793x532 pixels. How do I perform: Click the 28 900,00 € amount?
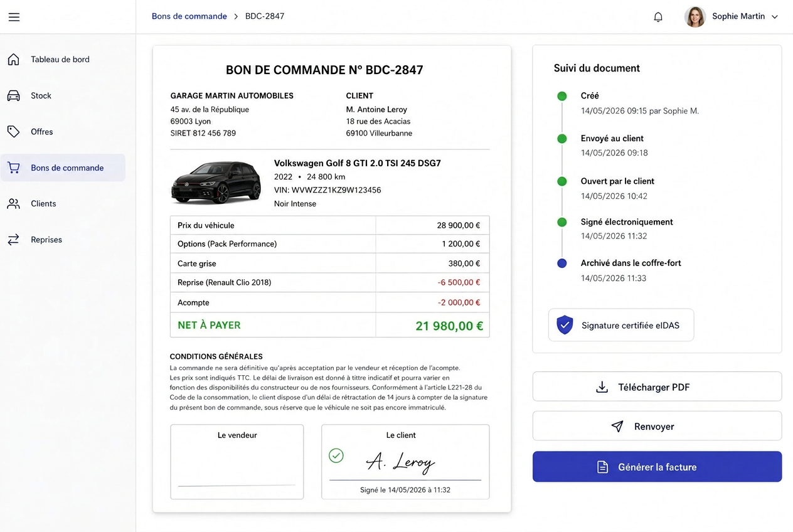(459, 225)
